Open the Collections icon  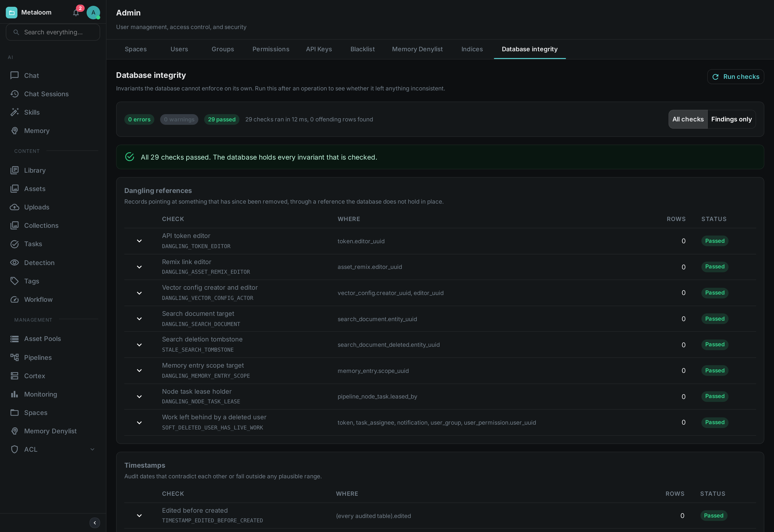click(14, 225)
